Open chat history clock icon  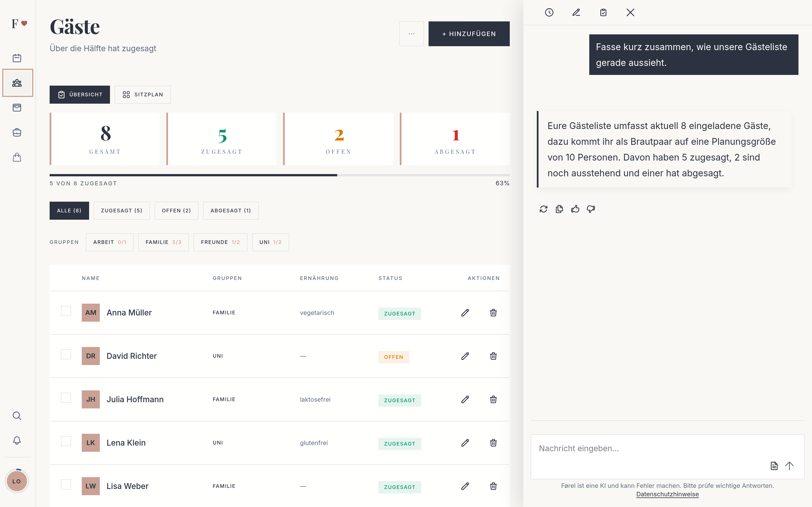pos(549,12)
